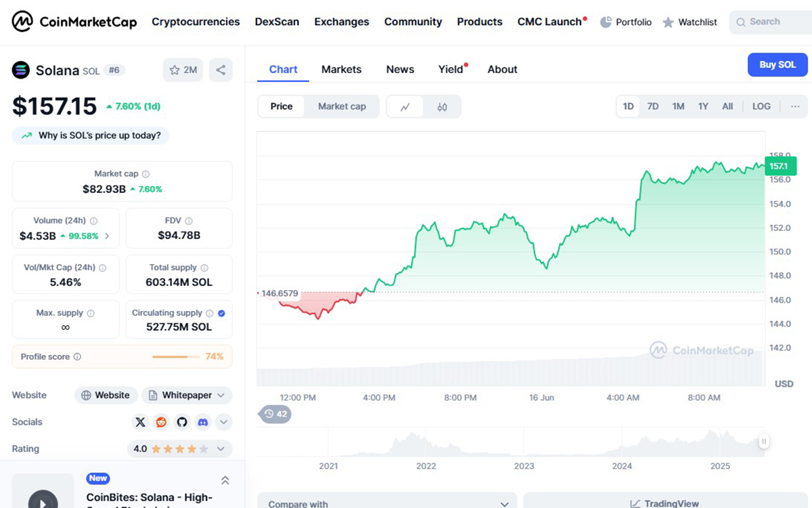Switch chart to Price view
The image size is (812, 508).
[281, 106]
